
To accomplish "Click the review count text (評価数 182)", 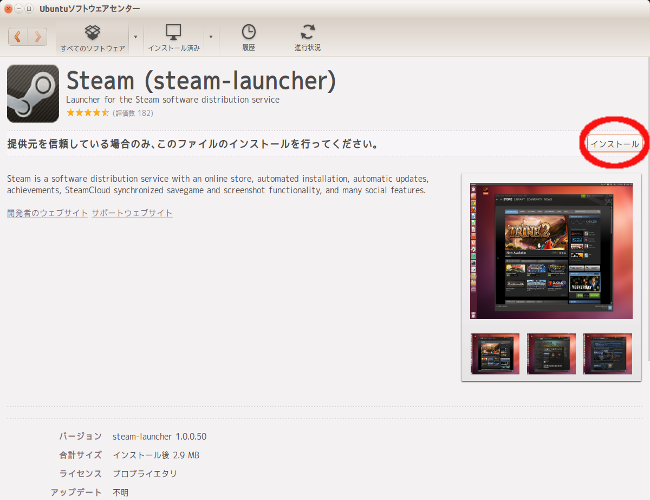I will tap(133, 113).
